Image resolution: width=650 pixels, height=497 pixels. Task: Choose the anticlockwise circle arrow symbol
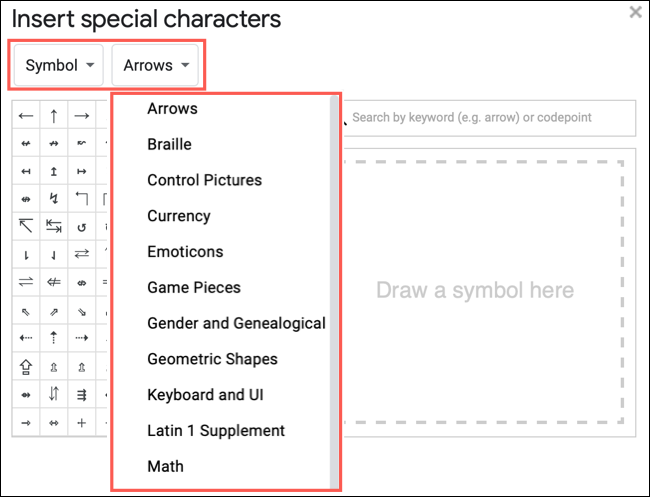82,227
